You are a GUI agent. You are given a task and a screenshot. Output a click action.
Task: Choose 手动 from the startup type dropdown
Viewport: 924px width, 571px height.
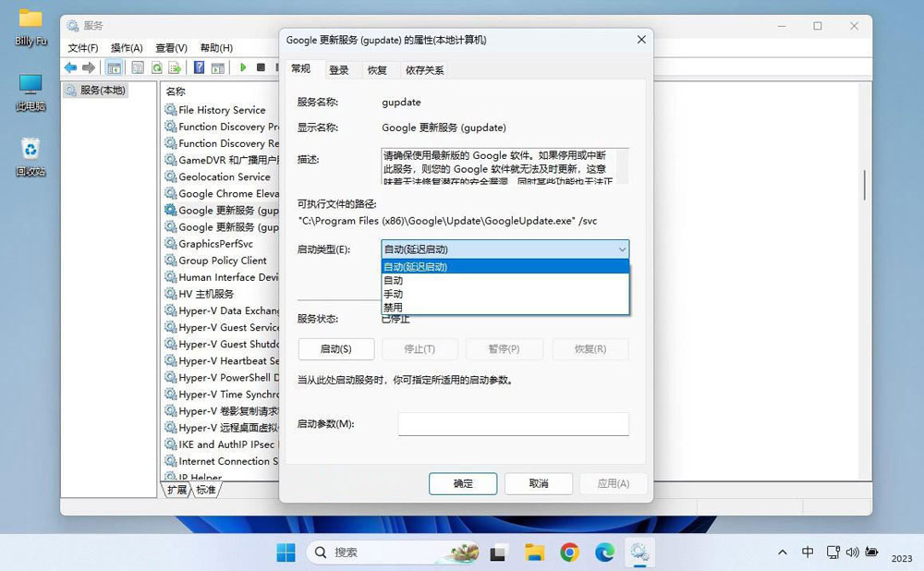393,294
